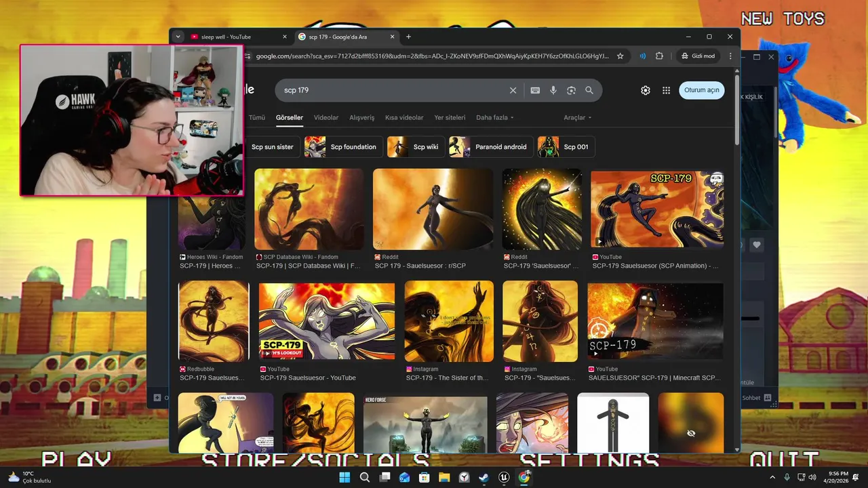Close the sleep well YouTube tab
The height and width of the screenshot is (488, 868).
point(284,37)
